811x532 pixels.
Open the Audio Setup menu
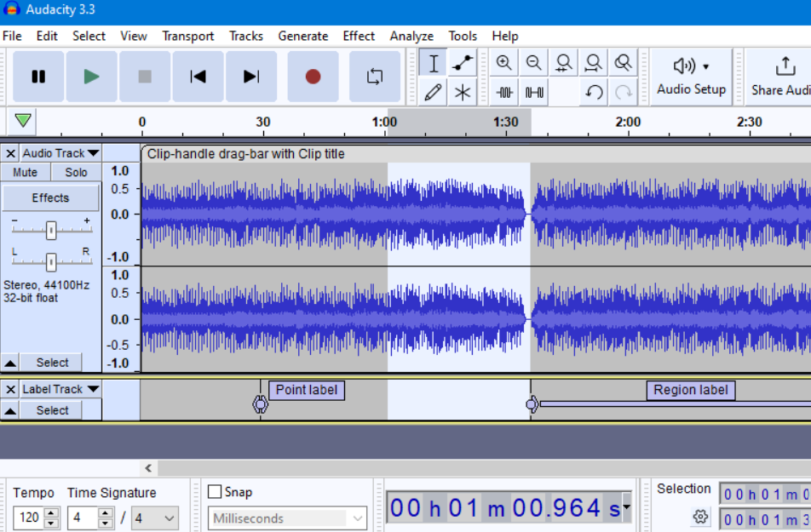[x=692, y=77]
